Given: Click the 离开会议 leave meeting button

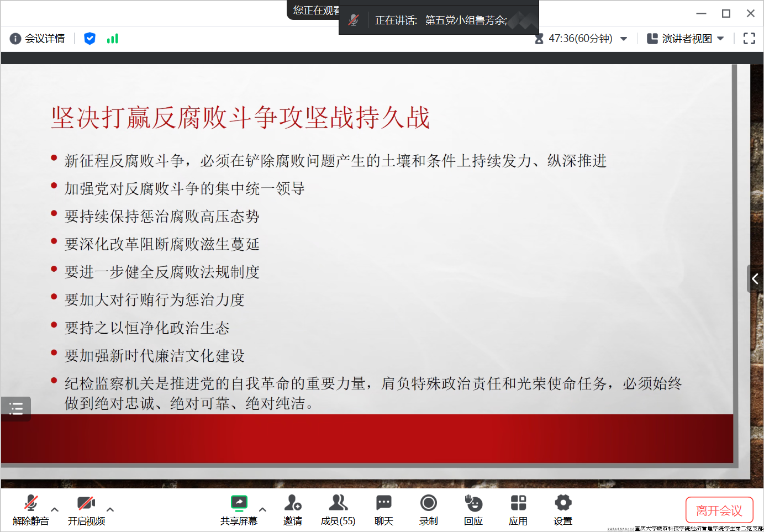Looking at the screenshot, I should click(719, 510).
